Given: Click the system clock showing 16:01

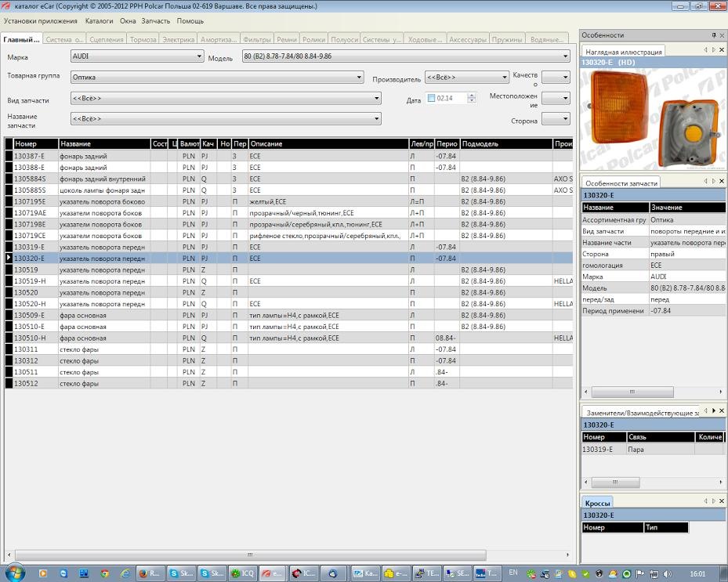Looking at the screenshot, I should [x=697, y=574].
